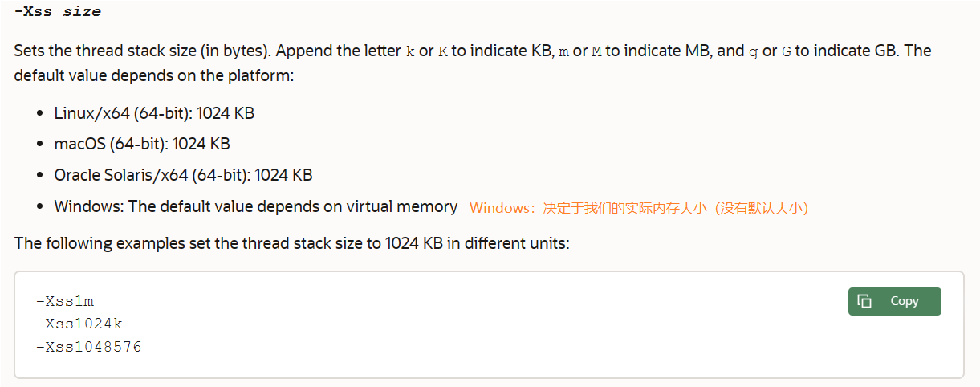Select the -Xss1024k code line

click(x=79, y=324)
